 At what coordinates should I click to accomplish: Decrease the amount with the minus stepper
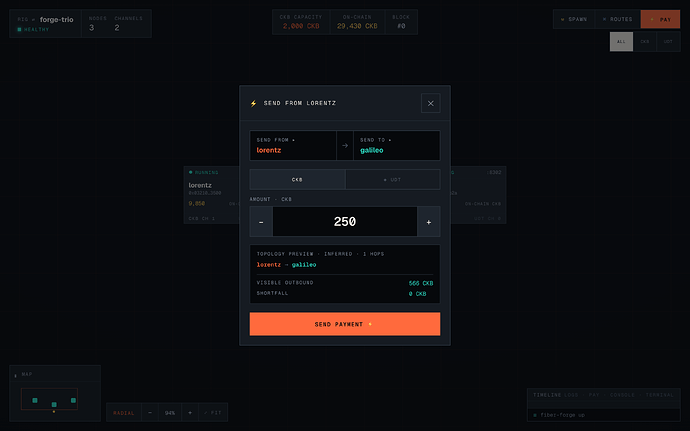pyautogui.click(x=261, y=222)
